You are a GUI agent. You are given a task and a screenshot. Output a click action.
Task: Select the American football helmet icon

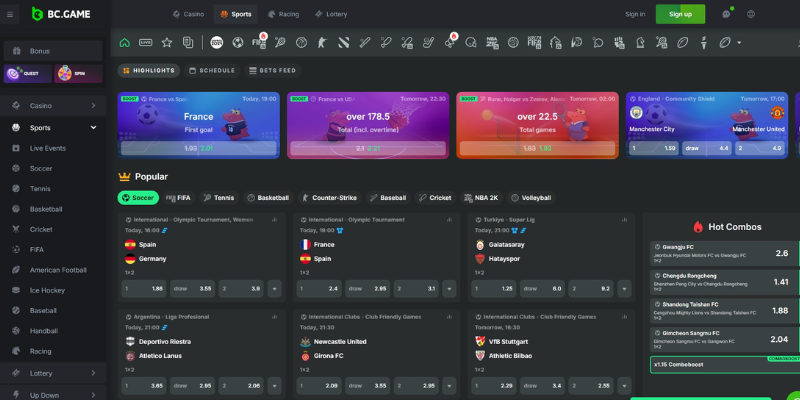click(x=470, y=42)
